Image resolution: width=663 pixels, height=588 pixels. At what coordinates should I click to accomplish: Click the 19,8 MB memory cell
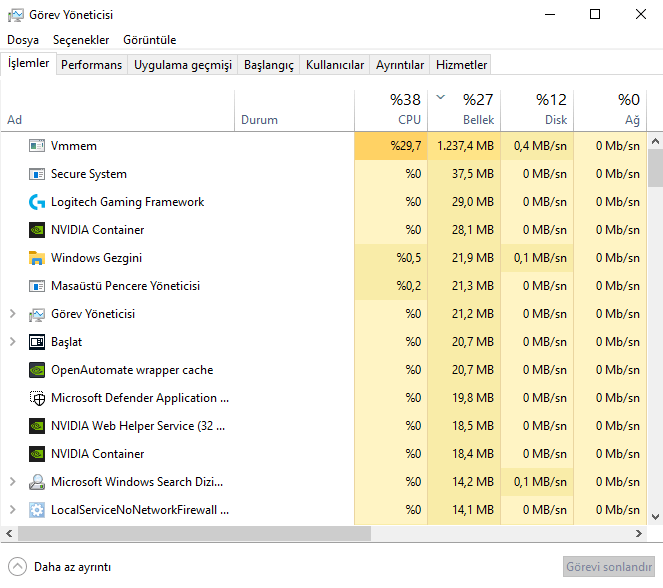coord(464,398)
